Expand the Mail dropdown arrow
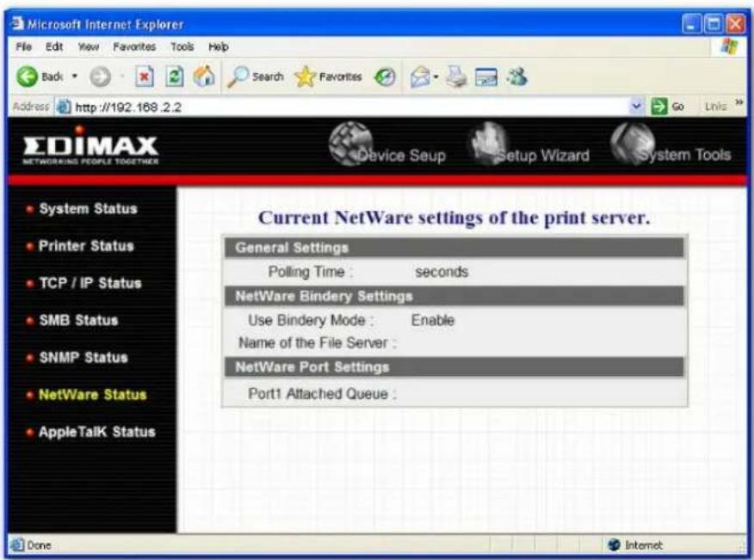 click(x=436, y=77)
